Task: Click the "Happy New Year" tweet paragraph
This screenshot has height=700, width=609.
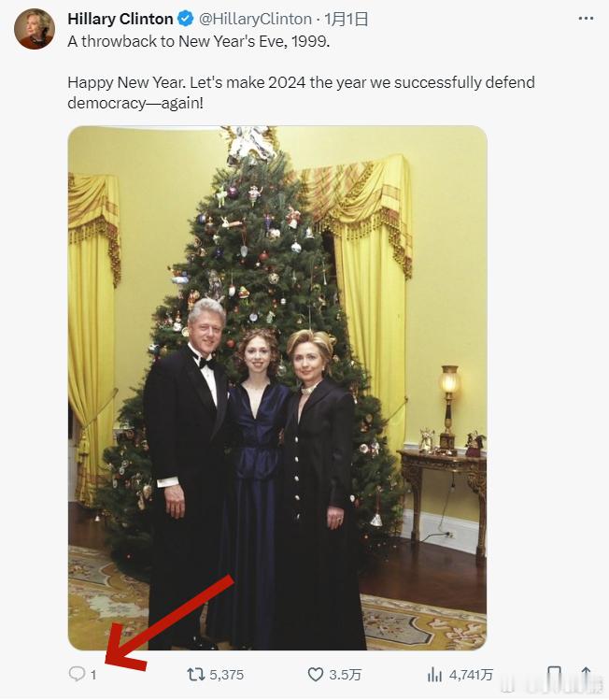Action: [301, 93]
